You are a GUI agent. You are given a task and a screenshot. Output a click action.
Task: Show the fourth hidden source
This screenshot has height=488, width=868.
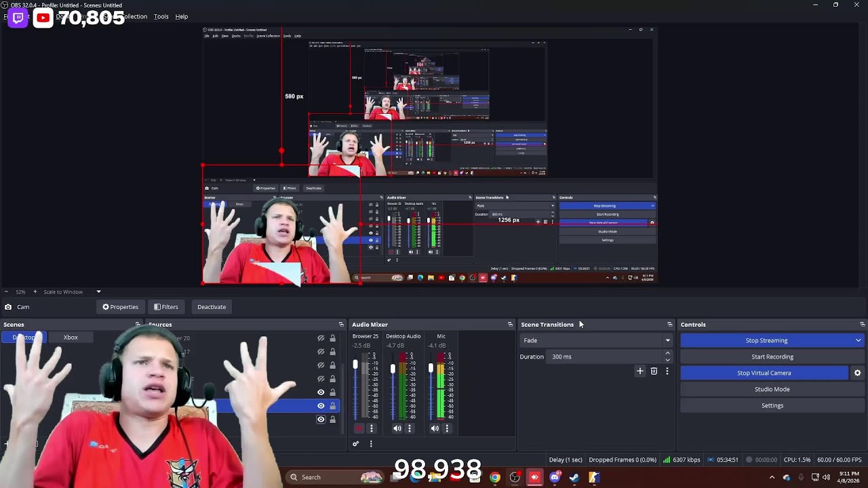click(x=321, y=379)
